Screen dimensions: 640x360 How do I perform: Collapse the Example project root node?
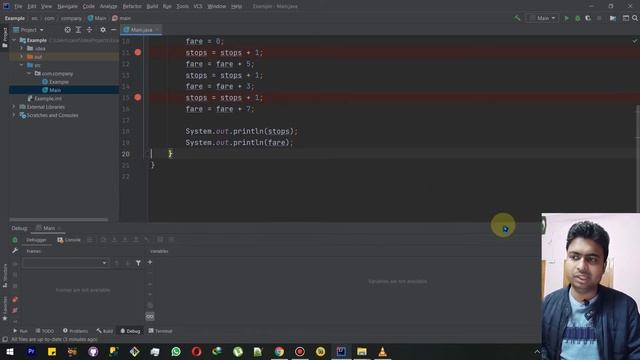(14, 40)
